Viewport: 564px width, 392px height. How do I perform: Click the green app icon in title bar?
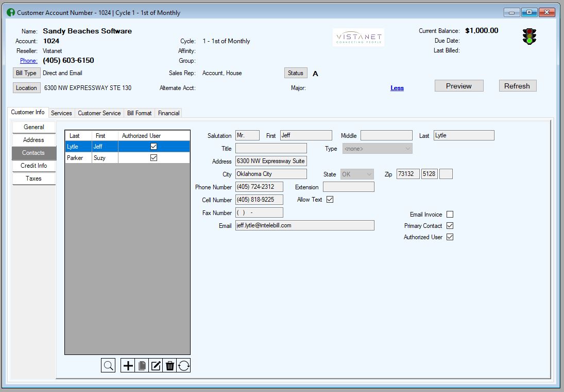[11, 12]
